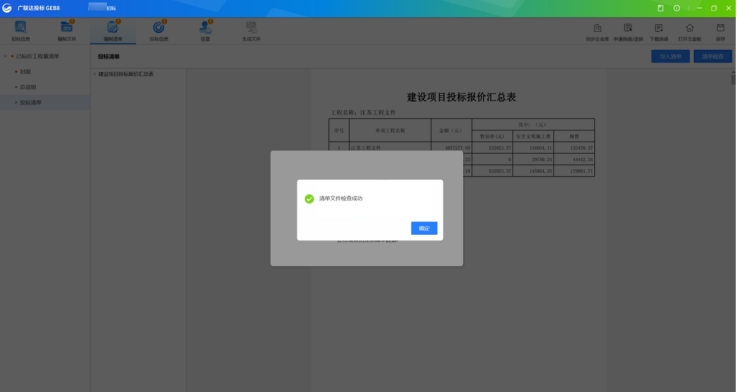Select 投标清单 in the left tree
Viewport: 737px width, 392px height.
pyautogui.click(x=31, y=102)
